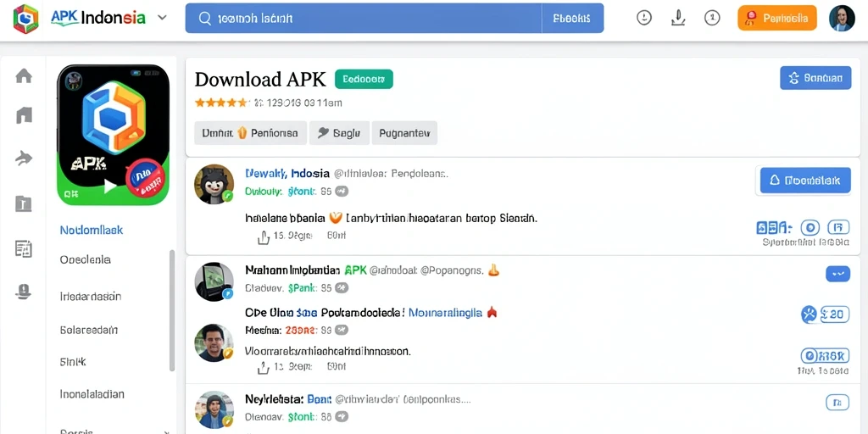Image resolution: width=868 pixels, height=434 pixels.
Task: Click the orange Penhoslia button
Action: [776, 19]
